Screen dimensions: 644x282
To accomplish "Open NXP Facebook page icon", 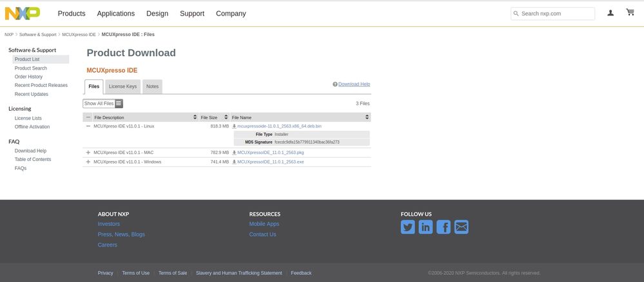I will coord(444,227).
